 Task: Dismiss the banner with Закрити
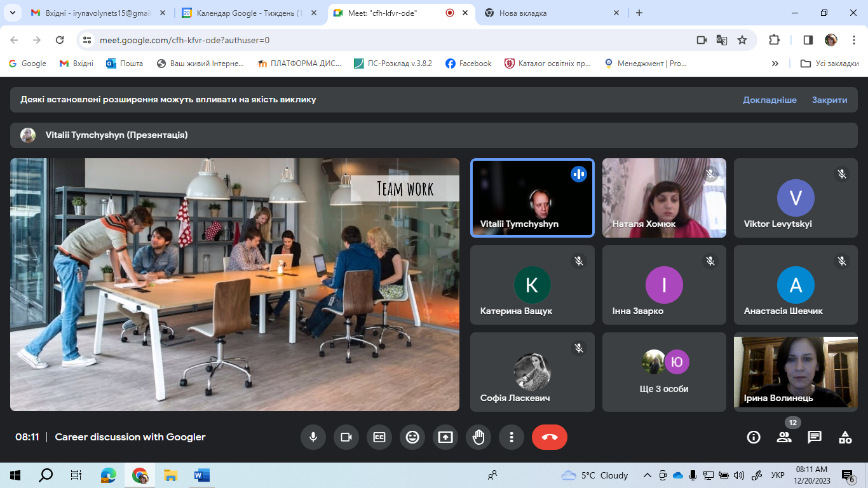click(829, 100)
